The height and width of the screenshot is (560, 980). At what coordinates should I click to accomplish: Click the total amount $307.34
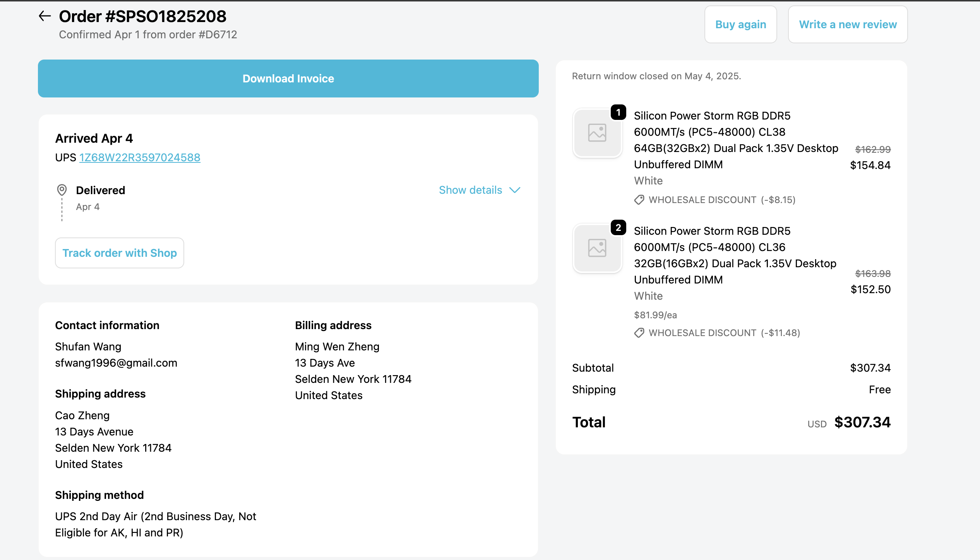click(862, 422)
